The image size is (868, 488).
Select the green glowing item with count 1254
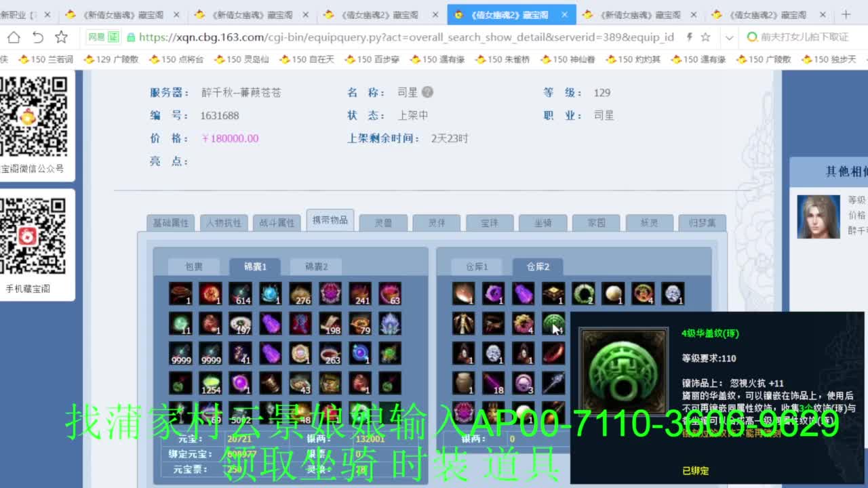click(210, 383)
